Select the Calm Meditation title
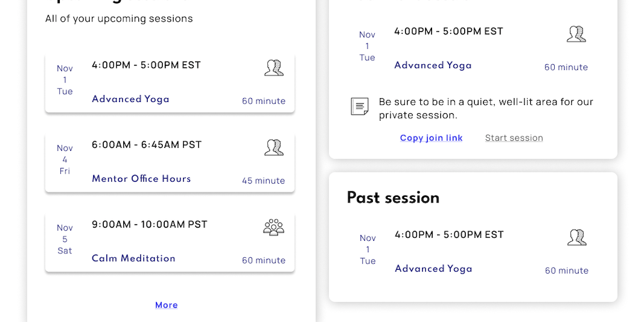644x322 pixels. pos(133,258)
